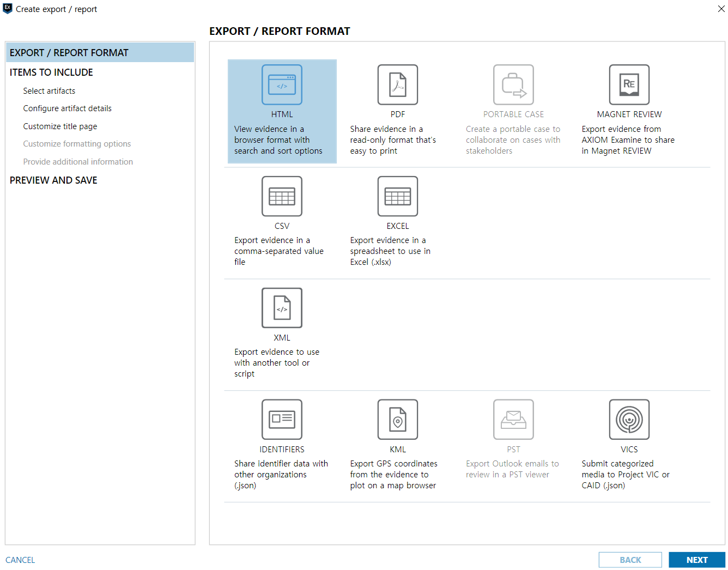The height and width of the screenshot is (570, 728).
Task: Click the PST label text
Action: pos(513,450)
